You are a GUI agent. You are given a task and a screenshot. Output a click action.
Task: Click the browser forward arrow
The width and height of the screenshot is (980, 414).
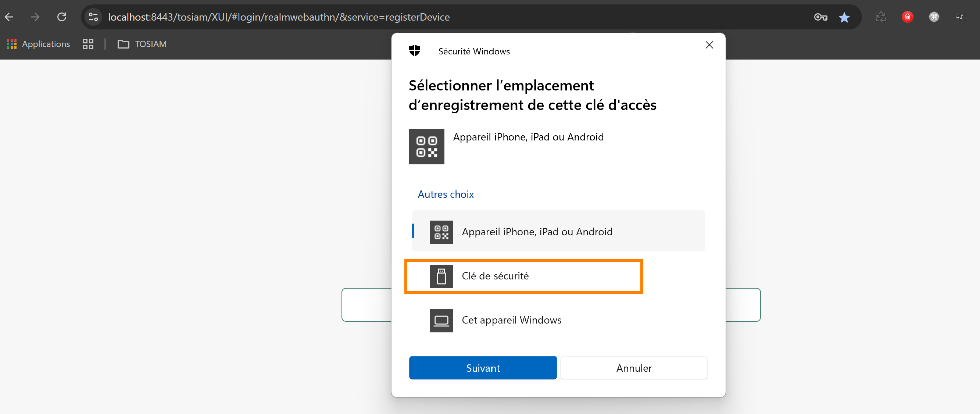35,17
